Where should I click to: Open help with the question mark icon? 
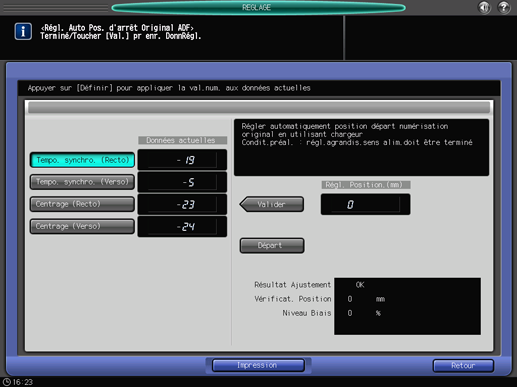click(x=504, y=7)
